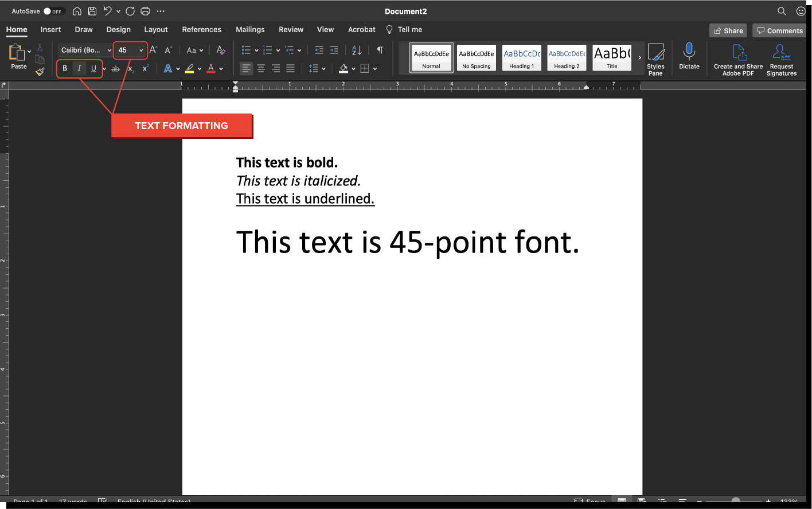Click the Sort A-to-Z icon
This screenshot has width=812, height=509.
(x=357, y=50)
